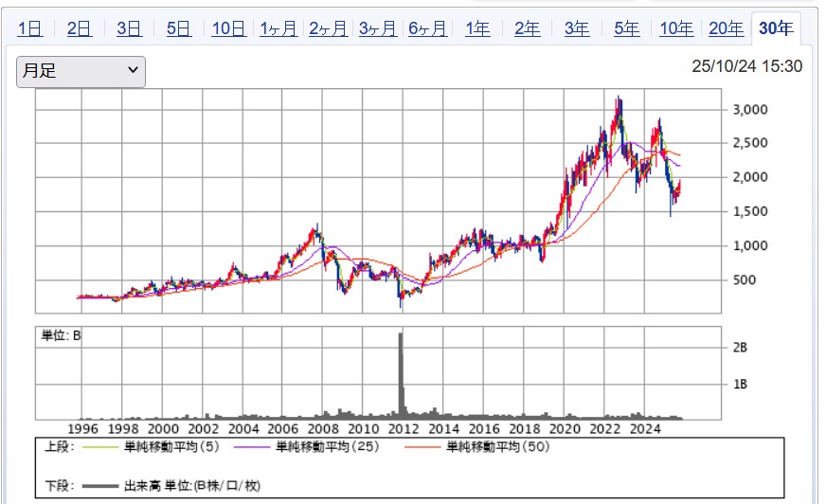Select the 6ヶ月 time range tab
The height and width of the screenshot is (504, 826).
tap(428, 28)
